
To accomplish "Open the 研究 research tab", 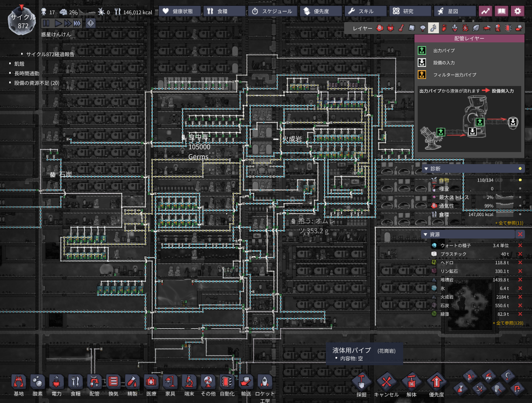I will pos(411,11).
